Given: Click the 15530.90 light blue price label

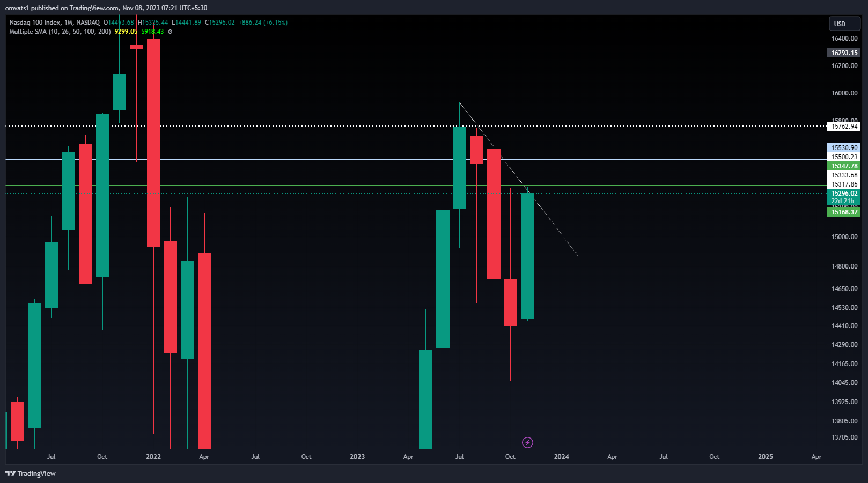Looking at the screenshot, I should pyautogui.click(x=844, y=148).
